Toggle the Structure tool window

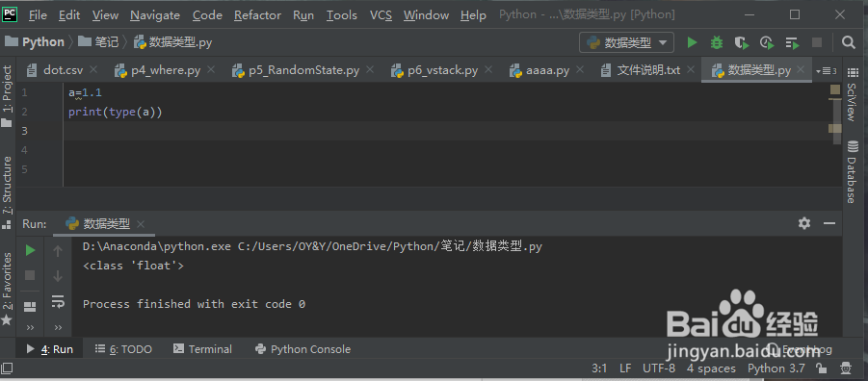(7, 192)
